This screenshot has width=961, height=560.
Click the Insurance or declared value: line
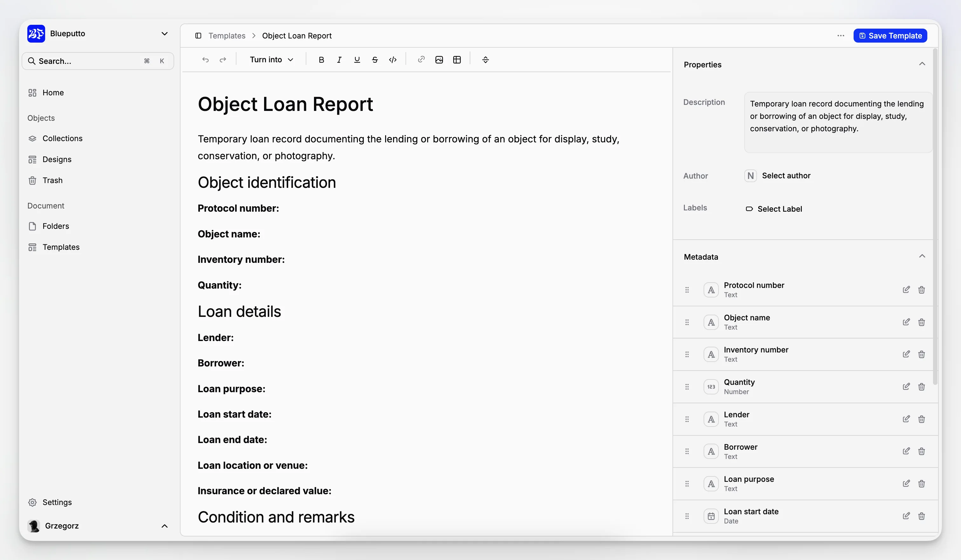point(264,491)
